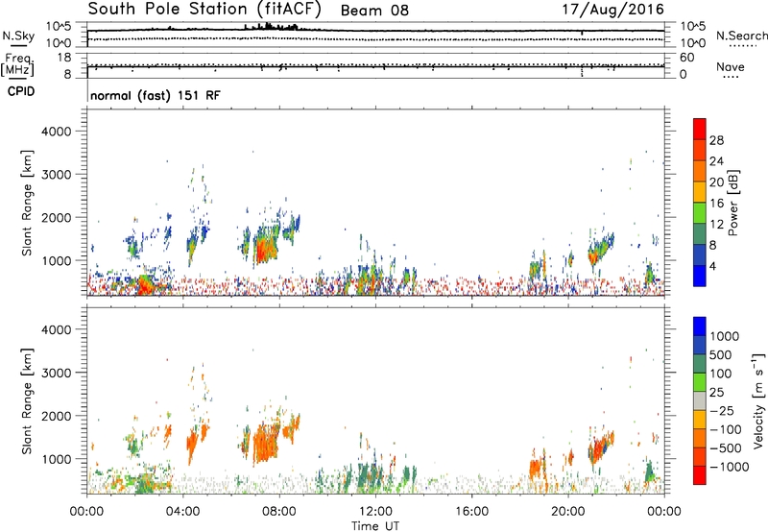The width and height of the screenshot is (768, 532).
Task: Click the '-500' velocity scale value
Action: [725, 448]
